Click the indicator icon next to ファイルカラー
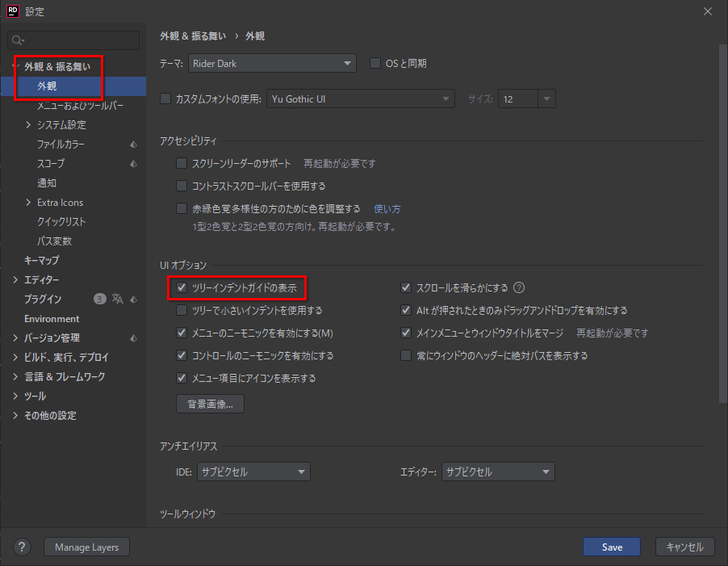 [x=134, y=144]
